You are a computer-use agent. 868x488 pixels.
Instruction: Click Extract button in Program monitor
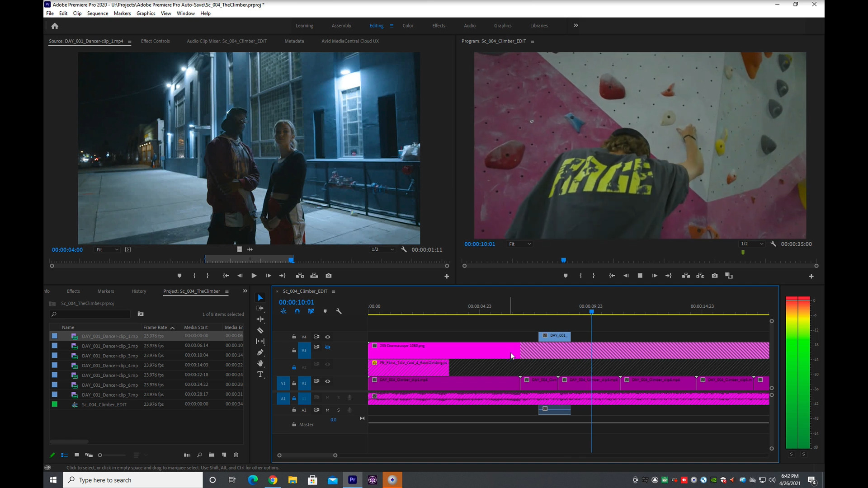click(x=700, y=276)
